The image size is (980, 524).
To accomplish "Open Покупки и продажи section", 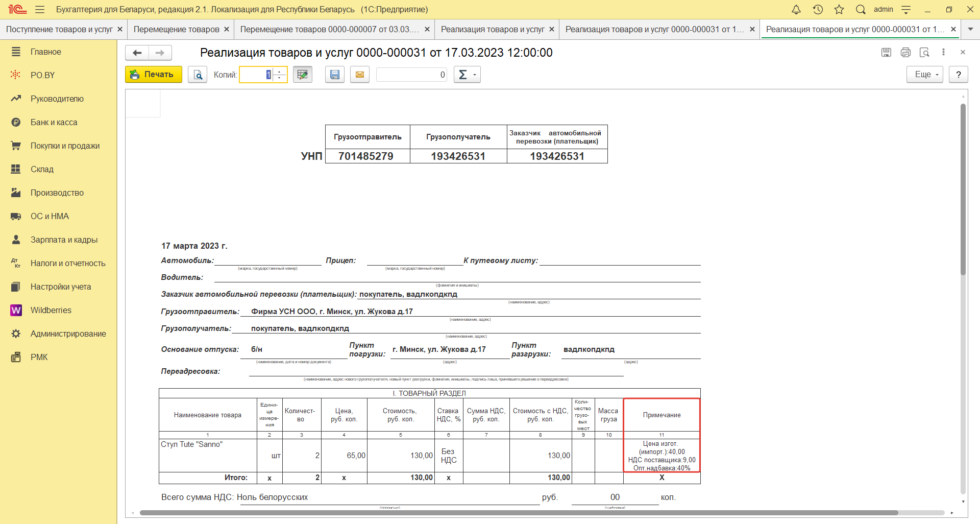I will click(65, 146).
